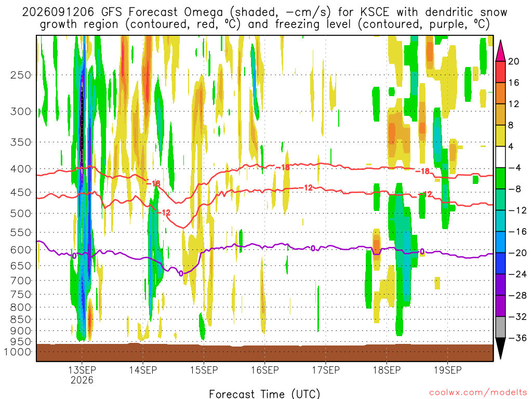The image size is (532, 399).
Task: Click the 250 pressure level label
Action: pyautogui.click(x=20, y=75)
